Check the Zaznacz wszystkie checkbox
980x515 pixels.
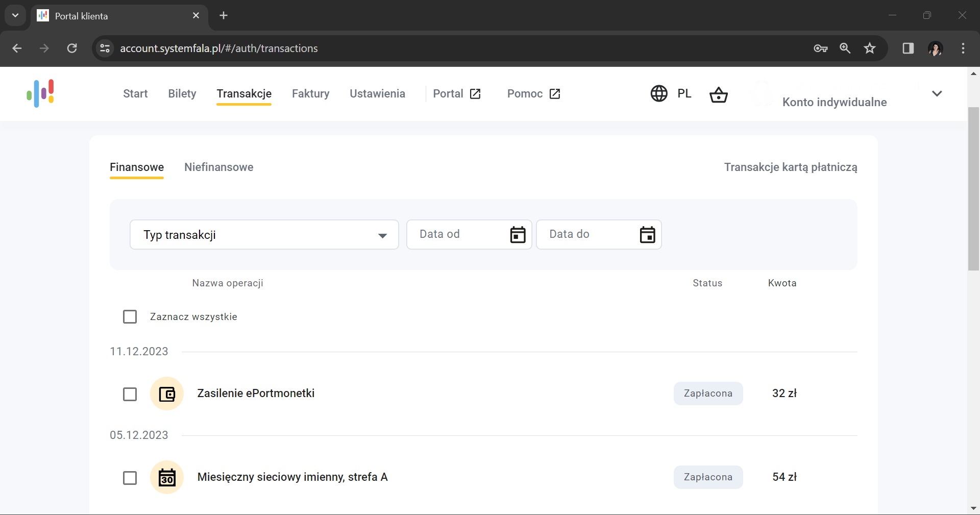click(130, 317)
